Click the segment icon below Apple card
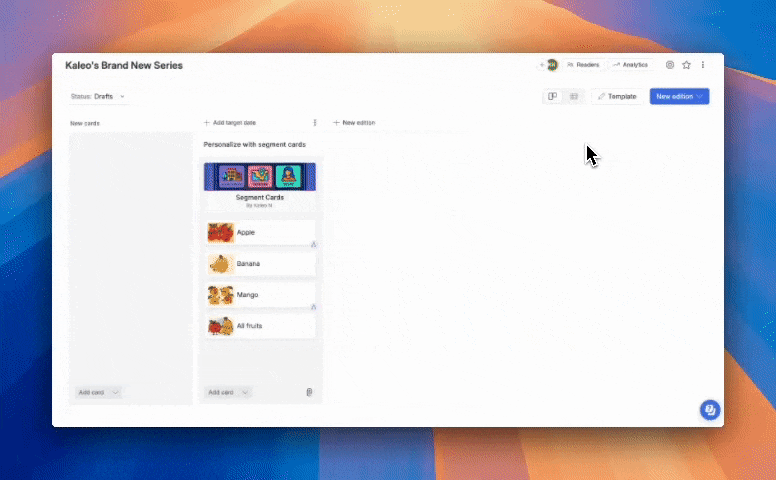776x480 pixels. (x=313, y=244)
